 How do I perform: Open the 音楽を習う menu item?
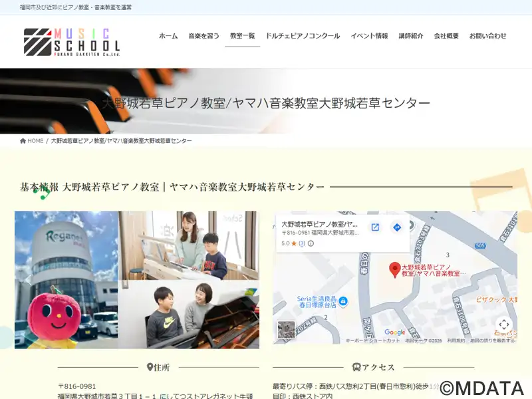tap(204, 36)
